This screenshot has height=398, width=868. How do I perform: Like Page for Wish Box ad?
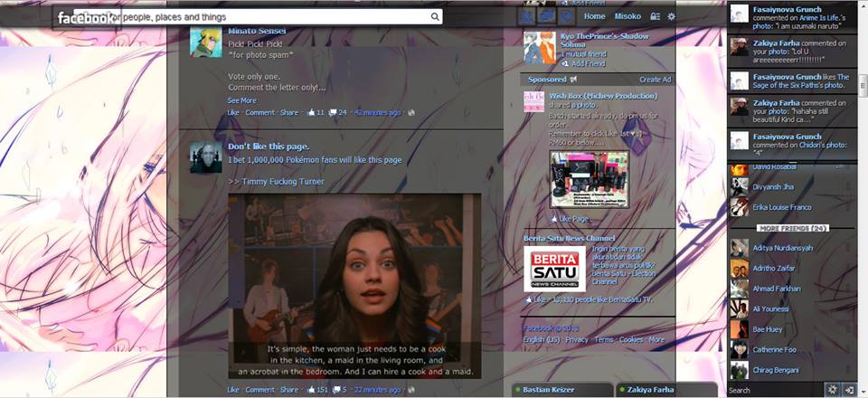click(x=570, y=219)
